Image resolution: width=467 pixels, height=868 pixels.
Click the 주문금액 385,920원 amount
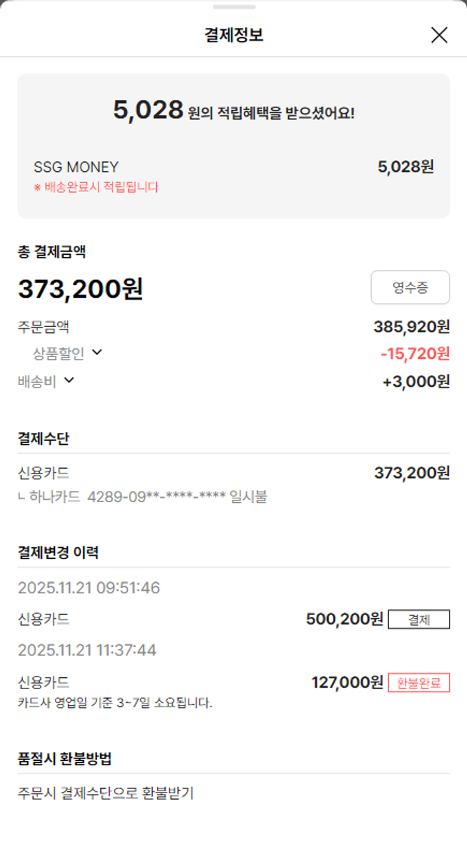[x=412, y=327]
